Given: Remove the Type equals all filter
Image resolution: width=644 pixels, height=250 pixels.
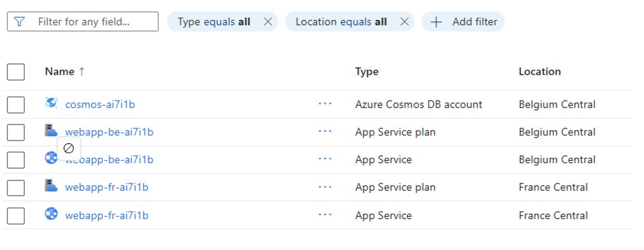Looking at the screenshot, I should pos(268,21).
